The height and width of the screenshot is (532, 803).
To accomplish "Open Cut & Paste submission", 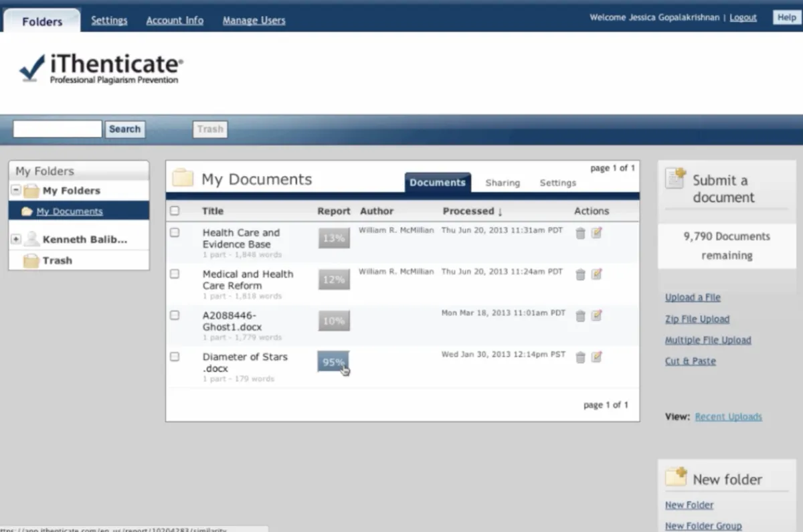I will click(x=691, y=361).
